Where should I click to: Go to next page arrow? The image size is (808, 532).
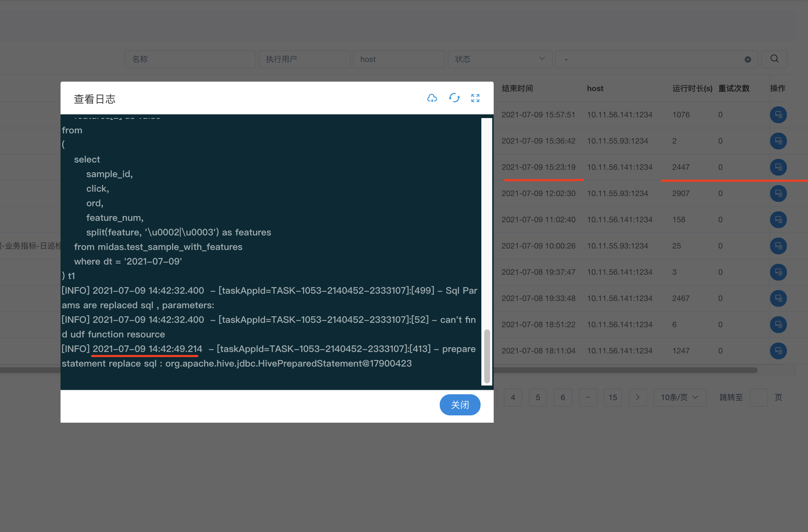click(x=637, y=397)
